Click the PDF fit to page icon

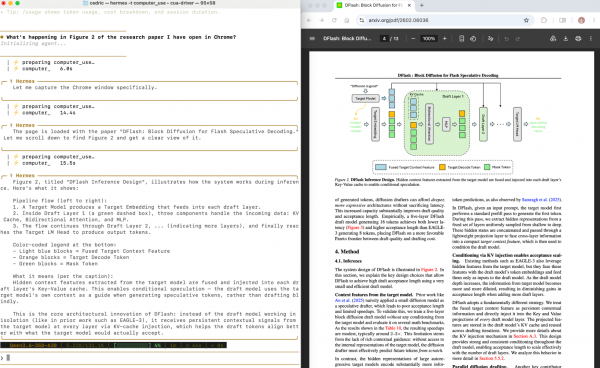coord(461,39)
